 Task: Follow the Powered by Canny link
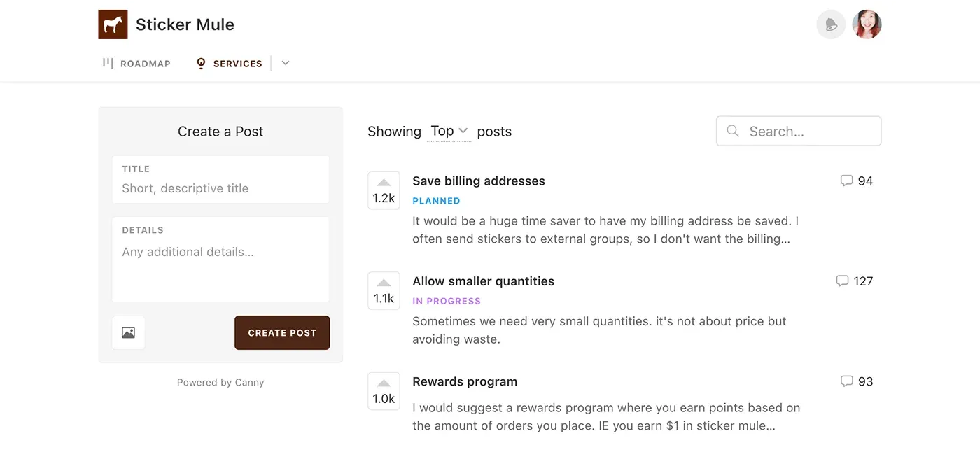(220, 382)
